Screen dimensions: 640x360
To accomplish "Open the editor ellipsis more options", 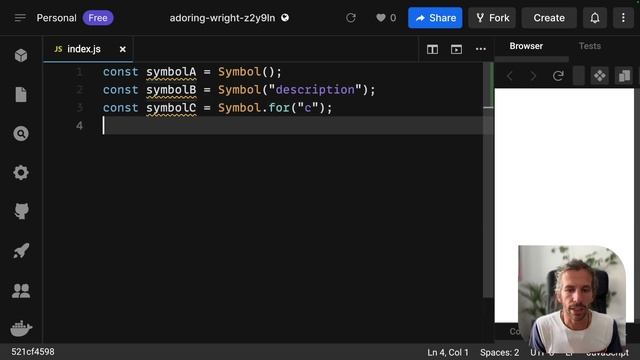I will tap(481, 49).
